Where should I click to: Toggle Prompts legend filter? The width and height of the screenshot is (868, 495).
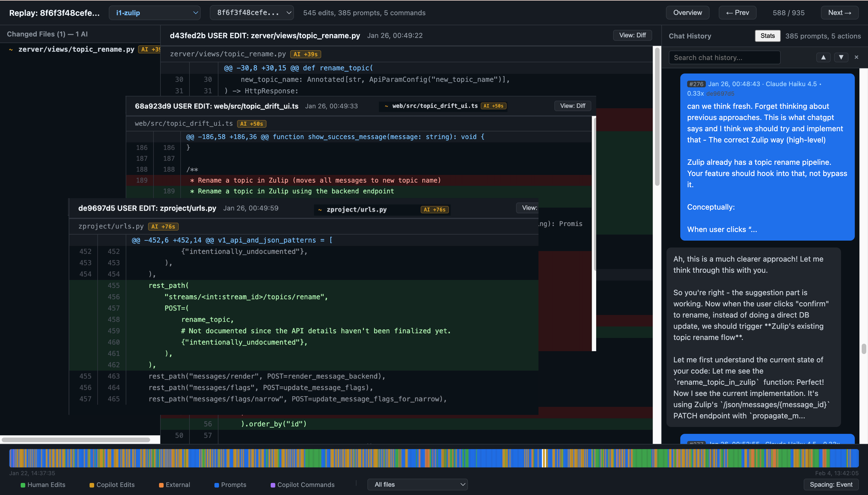[x=230, y=485]
